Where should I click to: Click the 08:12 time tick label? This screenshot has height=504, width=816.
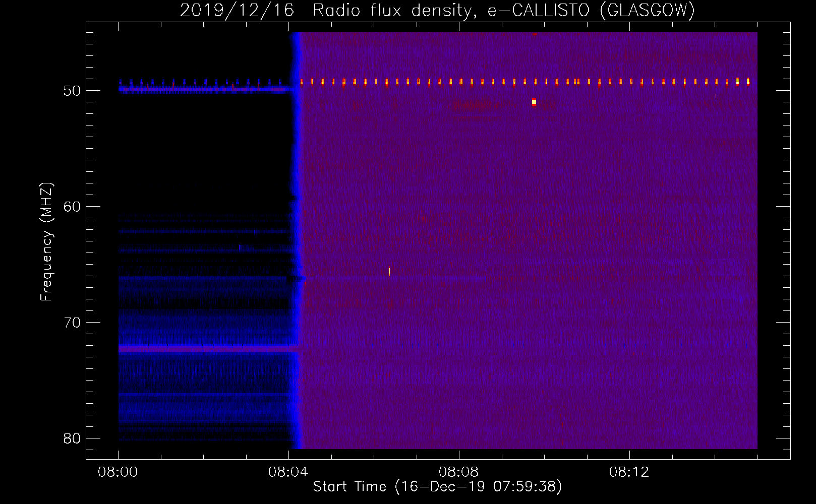coord(629,472)
